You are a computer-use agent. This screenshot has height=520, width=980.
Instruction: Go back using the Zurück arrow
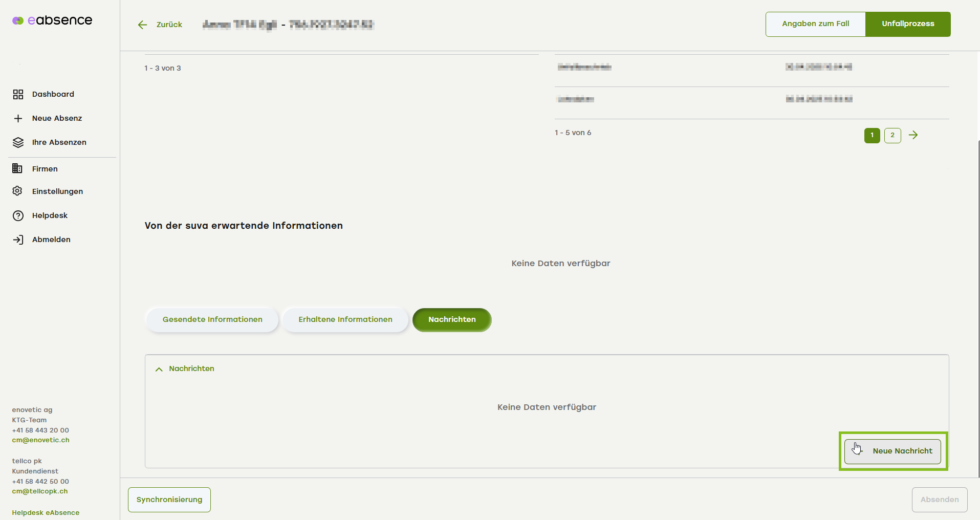point(143,25)
